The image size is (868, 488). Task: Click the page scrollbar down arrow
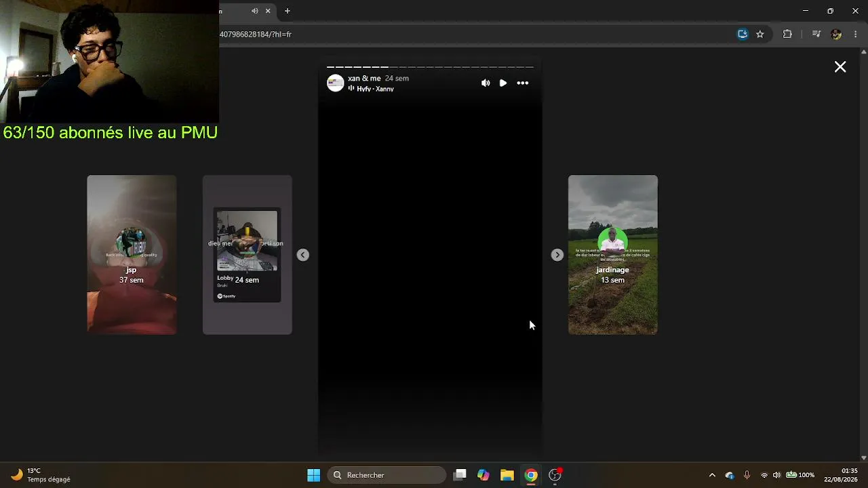click(x=863, y=457)
